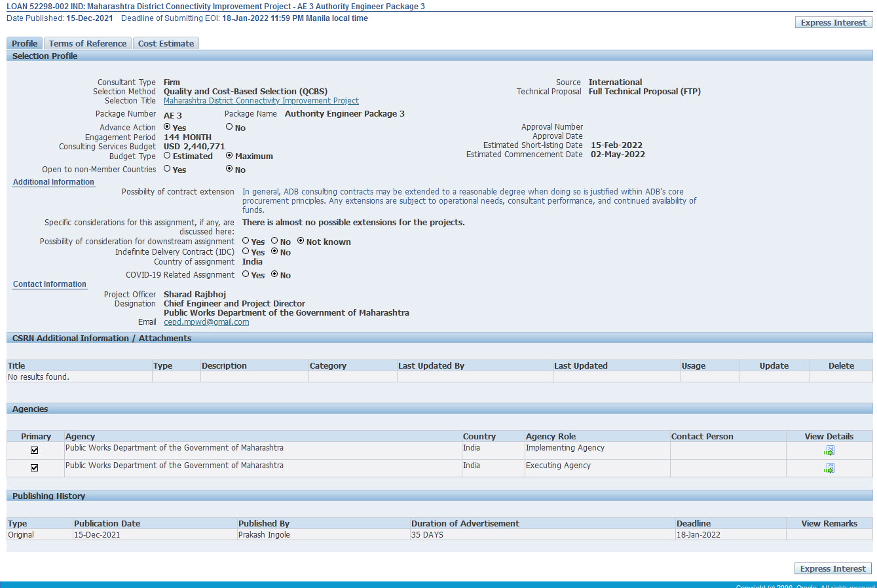Select Yes for Open to non-Member Countries
The width and height of the screenshot is (877, 588).
tap(167, 169)
